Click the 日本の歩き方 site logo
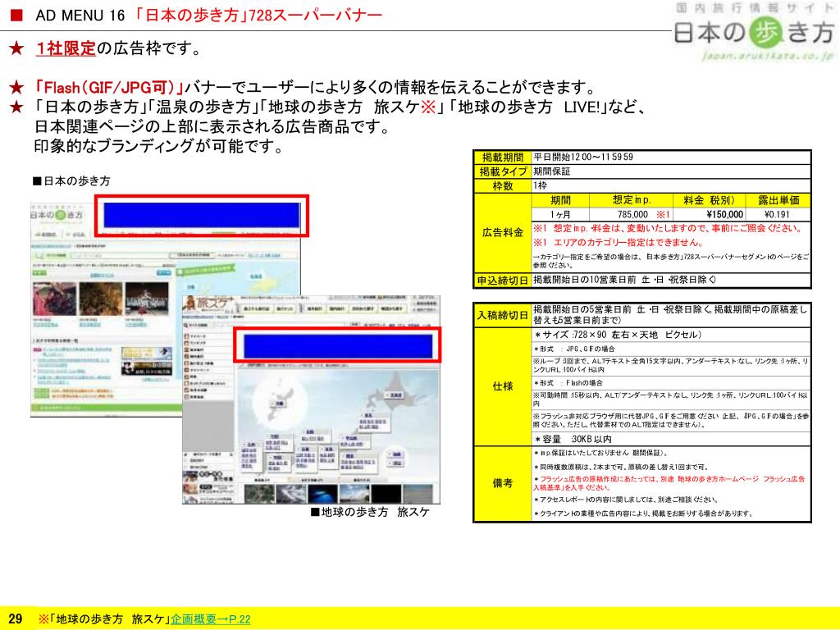Screen dimensions: 840x630 point(754,32)
